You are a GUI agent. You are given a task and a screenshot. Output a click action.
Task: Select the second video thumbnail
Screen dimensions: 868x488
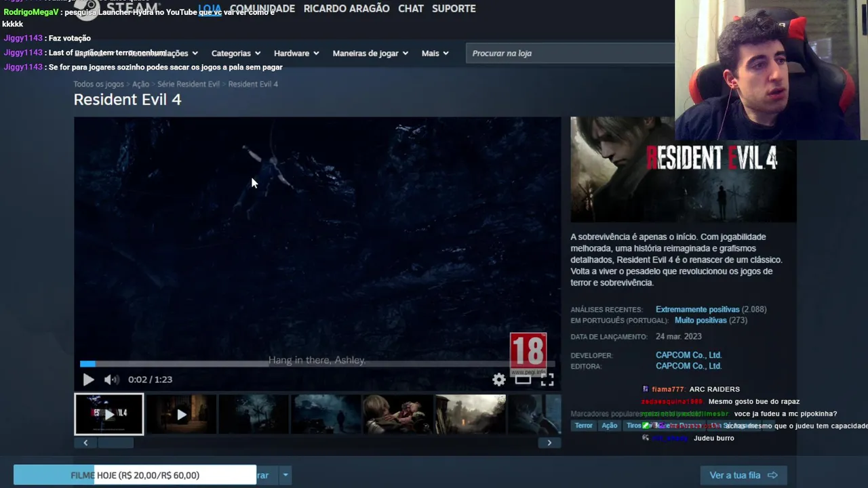(x=181, y=414)
